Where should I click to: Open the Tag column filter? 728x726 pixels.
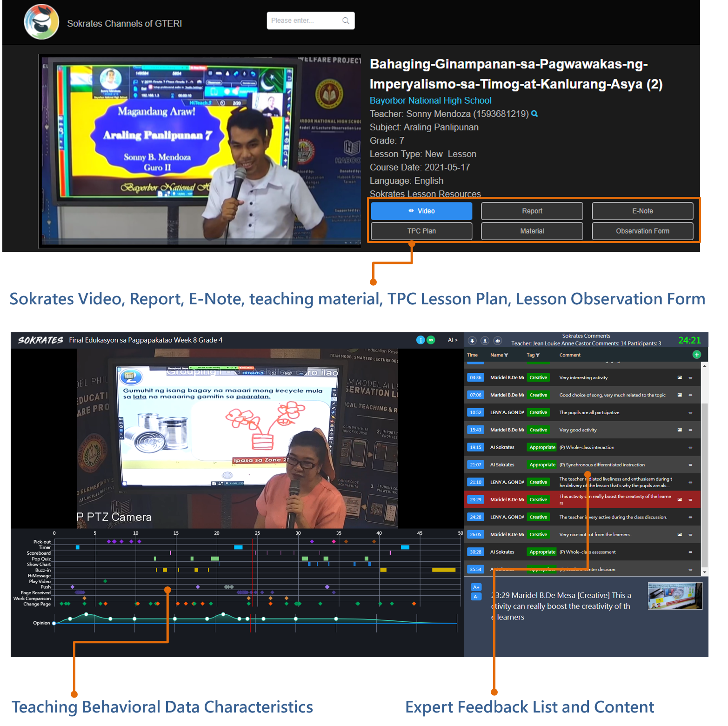click(538, 355)
